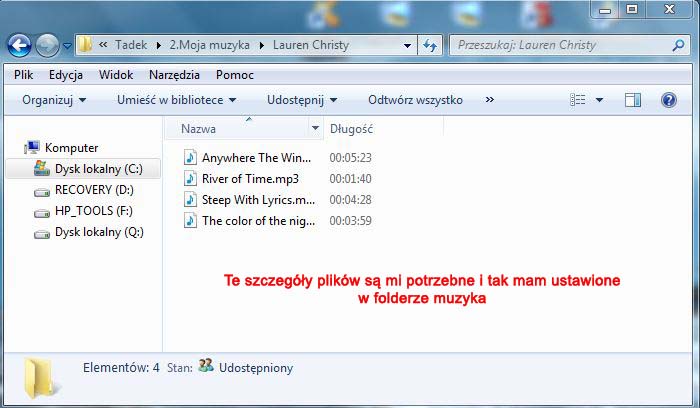Open help with question mark icon
This screenshot has width=700, height=408.
coord(669,100)
